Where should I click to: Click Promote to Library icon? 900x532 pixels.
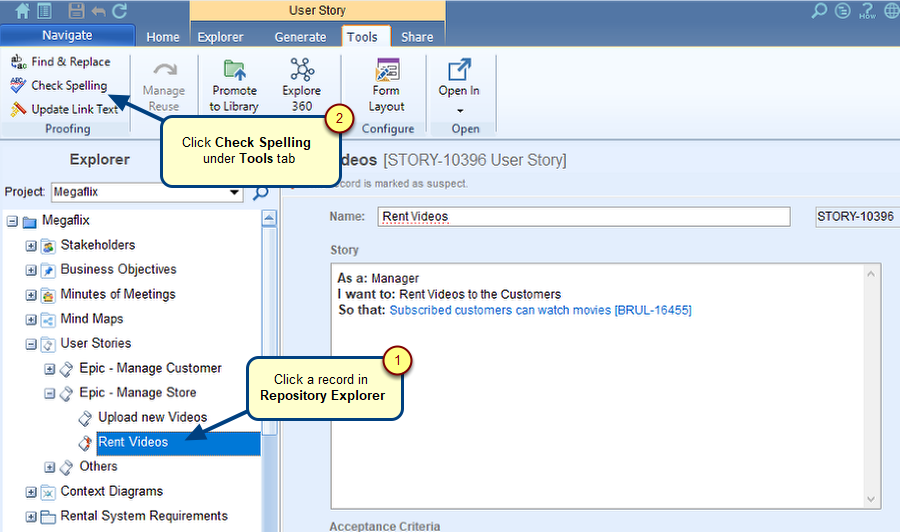(x=234, y=70)
